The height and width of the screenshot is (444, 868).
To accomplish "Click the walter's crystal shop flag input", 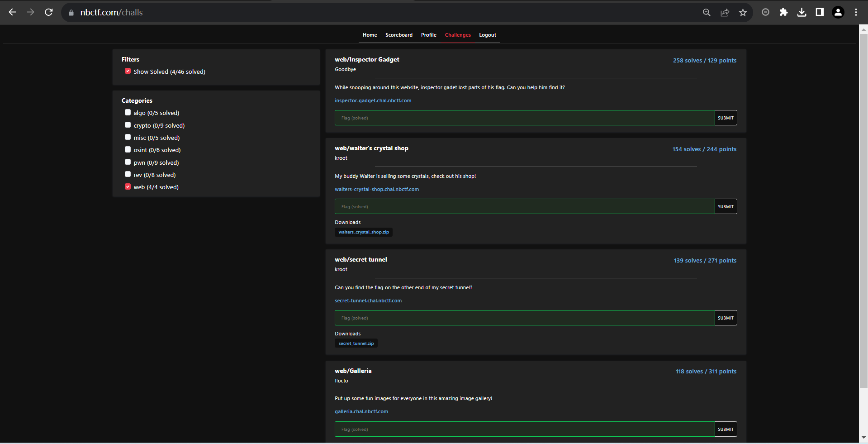I will [x=525, y=206].
